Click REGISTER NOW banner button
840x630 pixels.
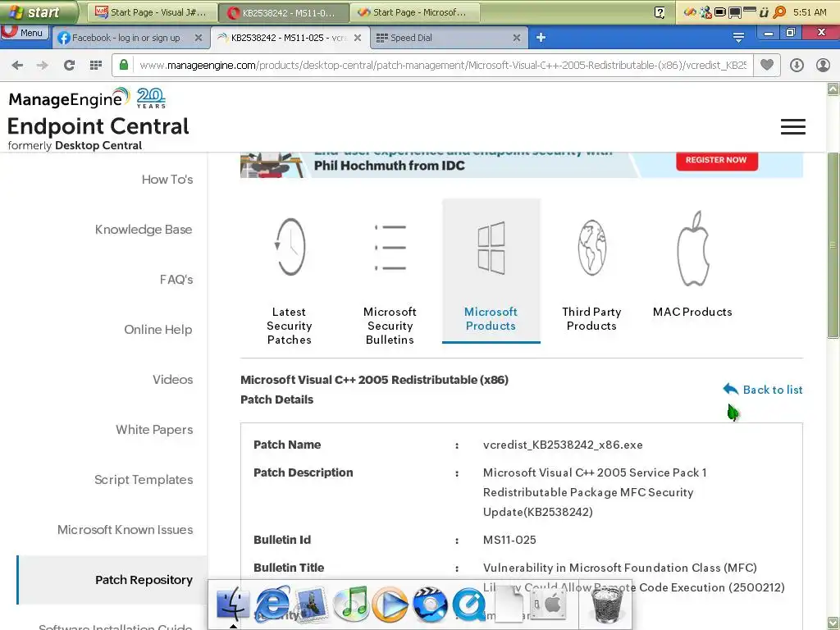(716, 160)
